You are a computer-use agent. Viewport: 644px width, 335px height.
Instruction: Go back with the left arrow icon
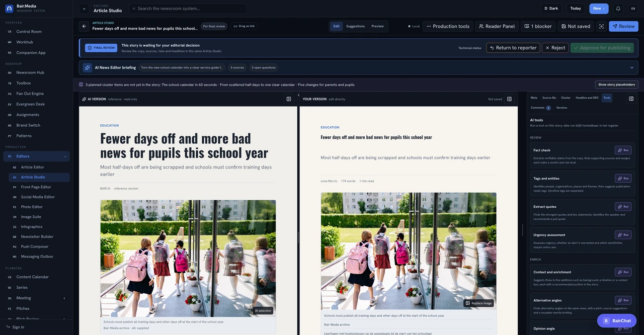84,26
